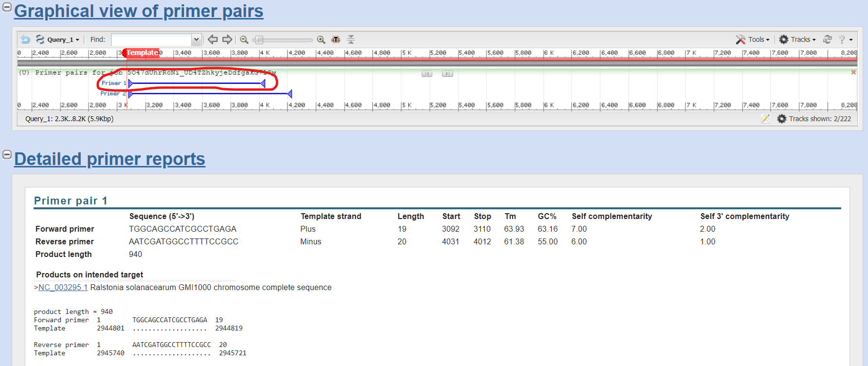This screenshot has height=366, width=868.
Task: Click the Tracks shown: 2/222 button
Action: coord(814,119)
